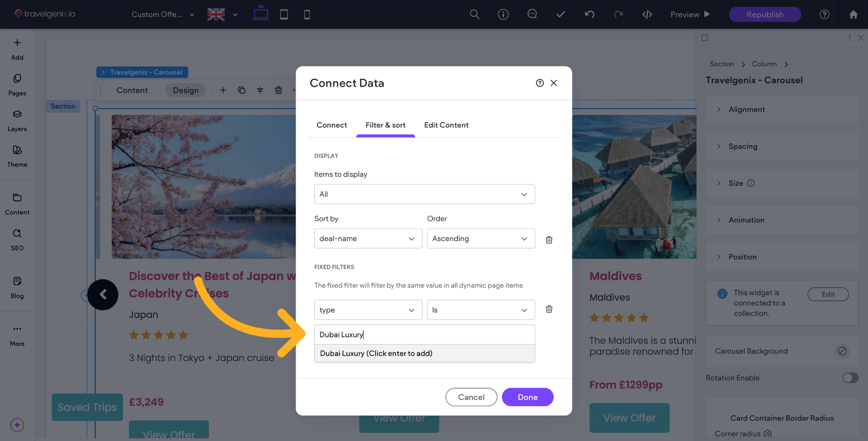
Task: Go to the Edit Content tab
Action: pyautogui.click(x=446, y=125)
